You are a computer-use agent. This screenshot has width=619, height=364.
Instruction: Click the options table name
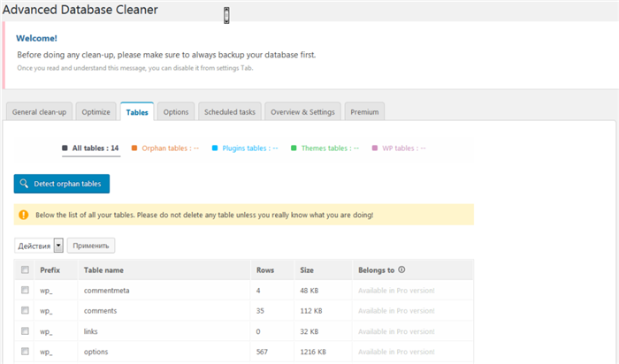click(96, 352)
